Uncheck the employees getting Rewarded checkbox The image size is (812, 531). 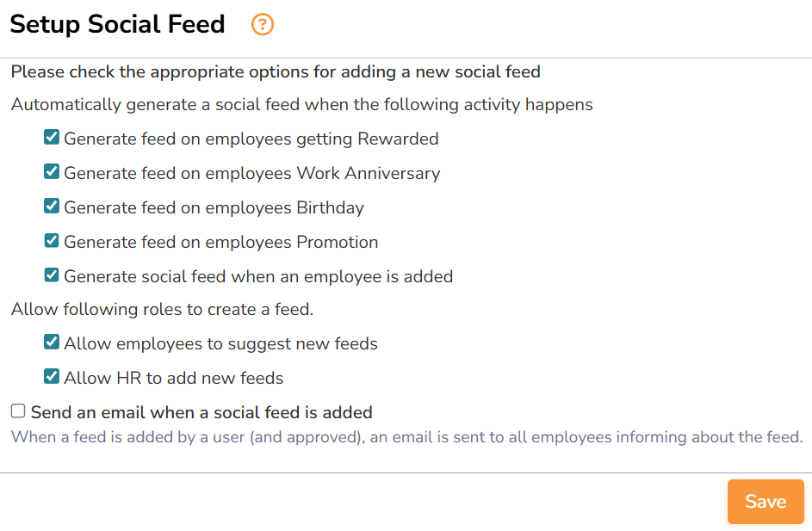coord(52,138)
